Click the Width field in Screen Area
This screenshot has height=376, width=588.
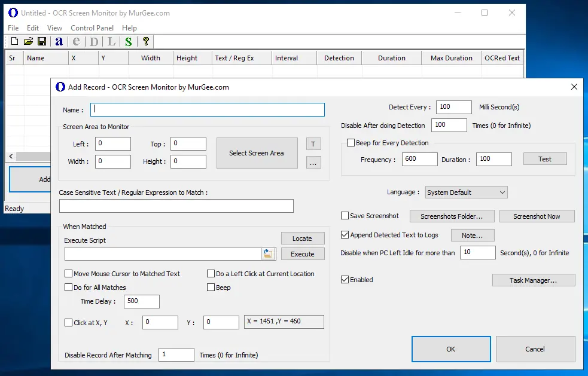(x=113, y=161)
